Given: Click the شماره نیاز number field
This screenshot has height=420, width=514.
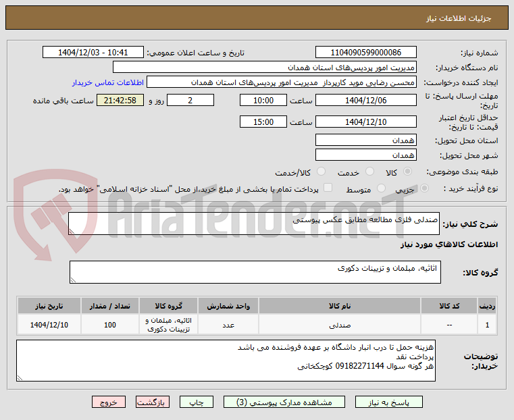Looking at the screenshot, I should [366, 53].
